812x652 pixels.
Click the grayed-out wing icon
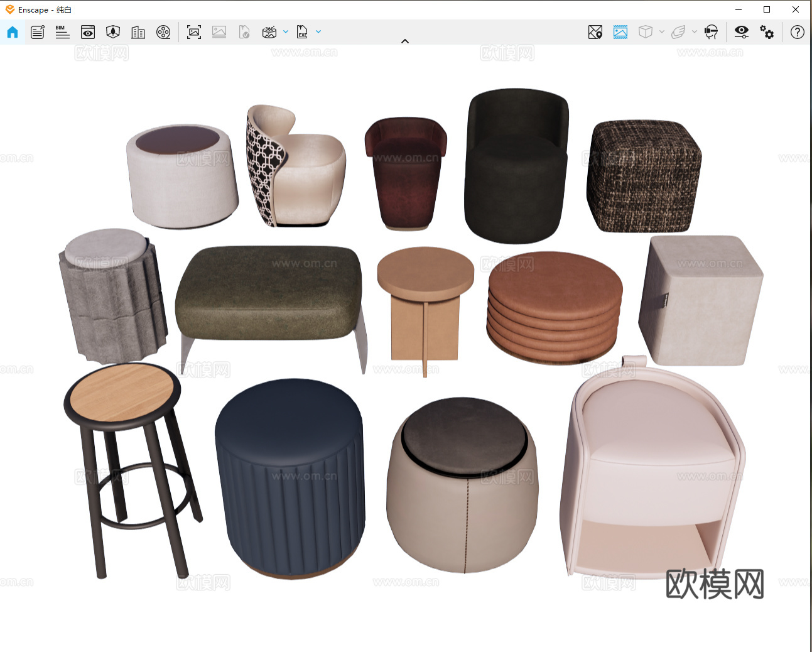tap(678, 32)
